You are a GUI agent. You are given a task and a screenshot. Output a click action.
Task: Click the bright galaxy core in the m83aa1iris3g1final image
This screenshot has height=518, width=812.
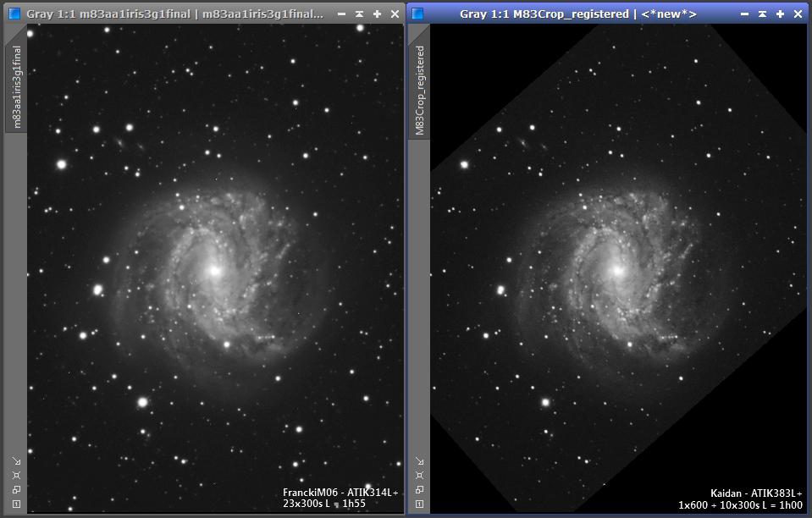(214, 270)
